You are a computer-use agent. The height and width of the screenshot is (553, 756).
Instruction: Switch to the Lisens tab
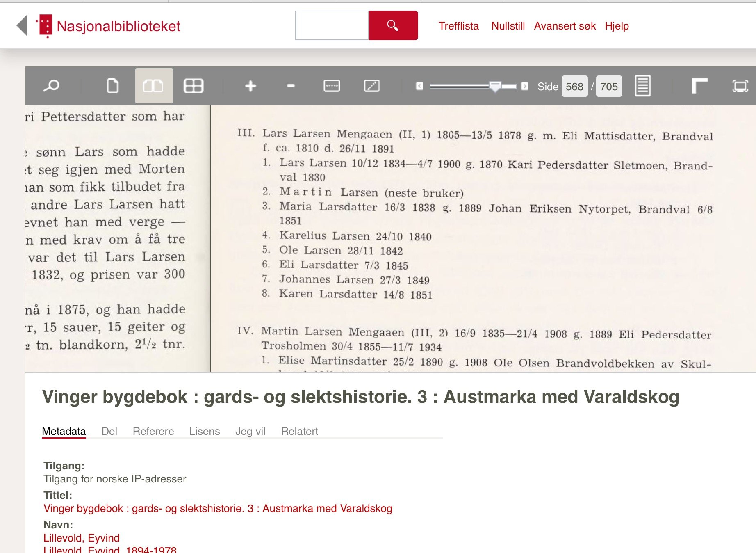pos(204,431)
